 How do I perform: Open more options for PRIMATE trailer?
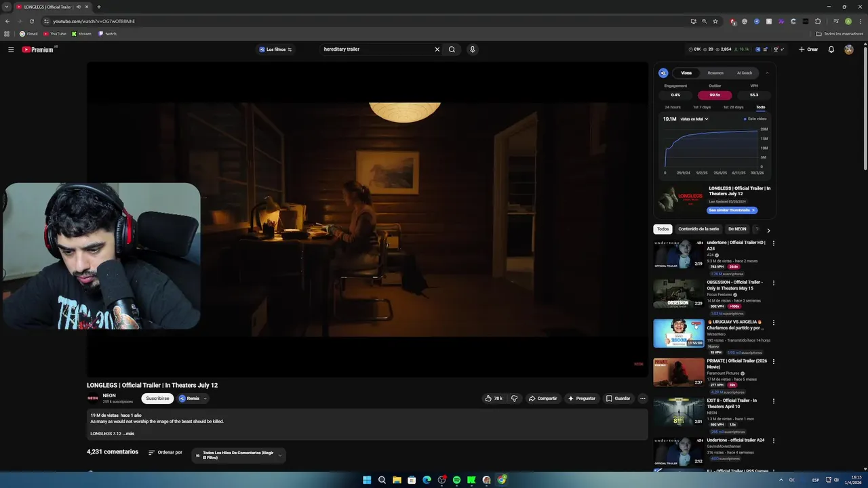pyautogui.click(x=773, y=362)
